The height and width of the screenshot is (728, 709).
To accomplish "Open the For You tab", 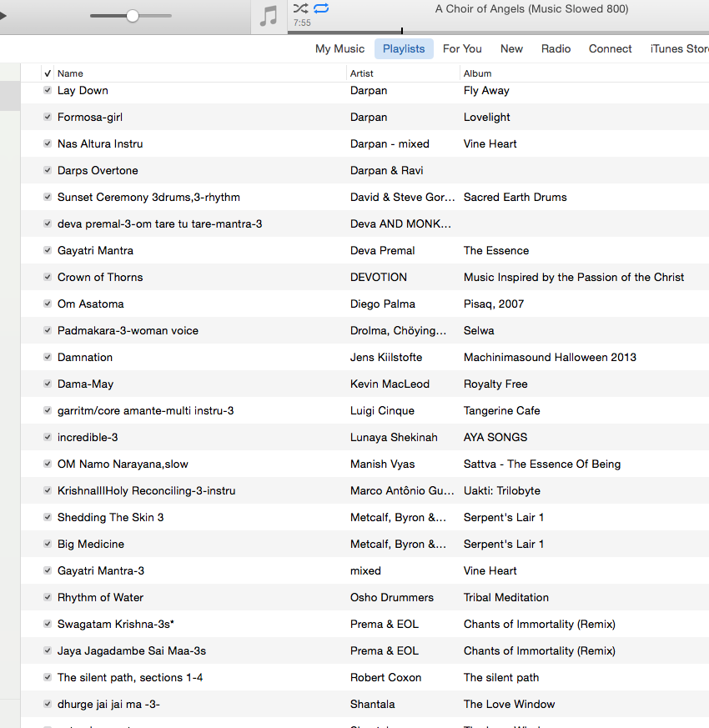I will pos(462,48).
